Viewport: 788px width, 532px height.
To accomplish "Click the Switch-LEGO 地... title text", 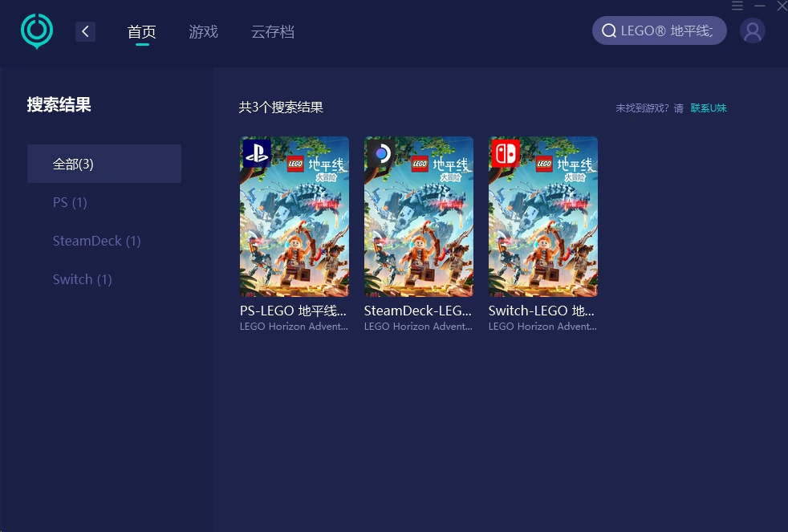I will [x=541, y=311].
